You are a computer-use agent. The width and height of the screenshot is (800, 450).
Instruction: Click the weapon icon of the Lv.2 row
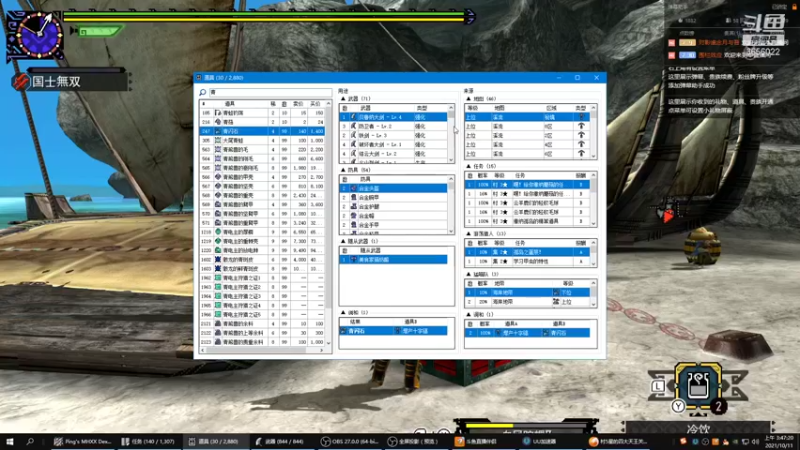[353, 126]
